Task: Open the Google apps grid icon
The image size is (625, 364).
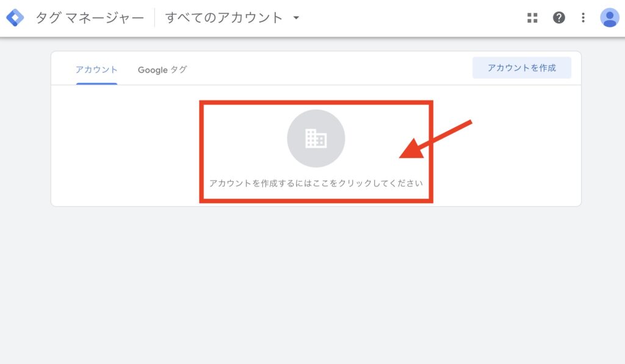Action: pyautogui.click(x=532, y=18)
